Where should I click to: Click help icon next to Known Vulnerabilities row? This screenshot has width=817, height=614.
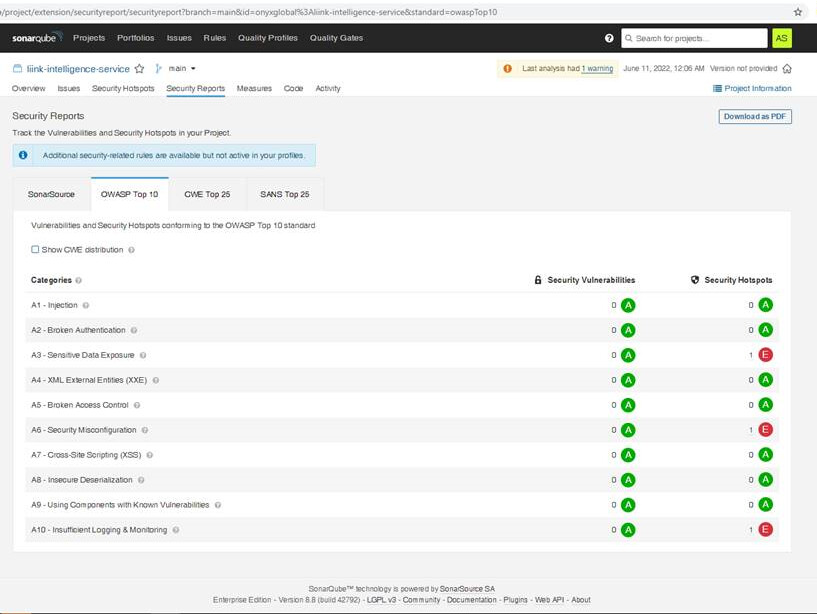pyautogui.click(x=218, y=505)
